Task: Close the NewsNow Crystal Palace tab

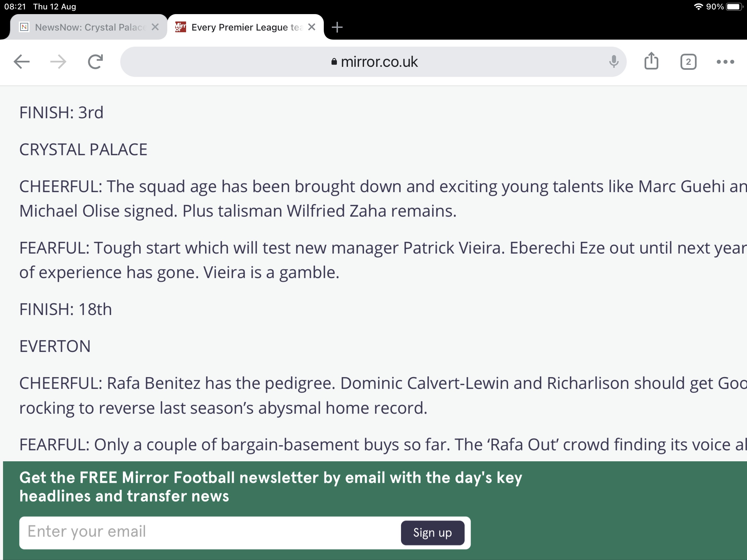Action: click(x=155, y=27)
